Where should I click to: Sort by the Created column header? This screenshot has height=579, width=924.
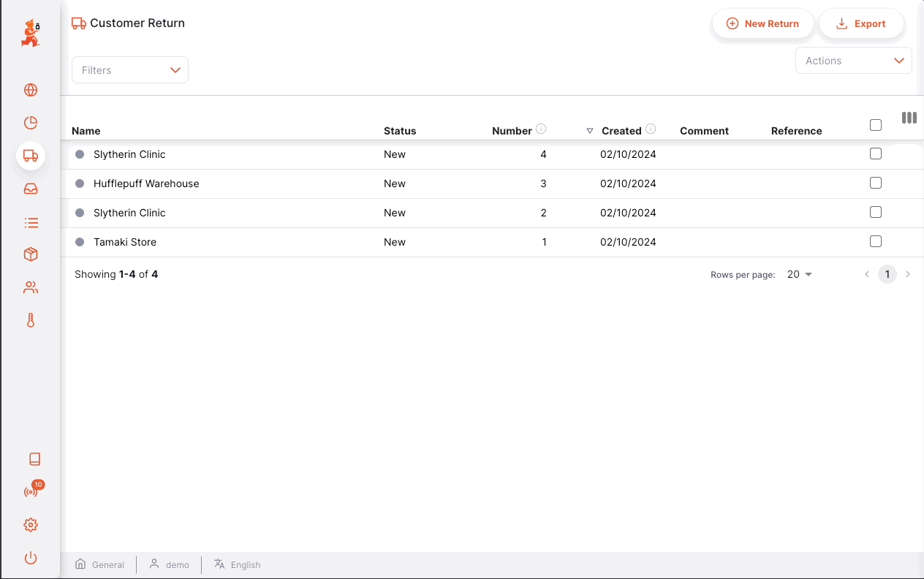(x=621, y=131)
